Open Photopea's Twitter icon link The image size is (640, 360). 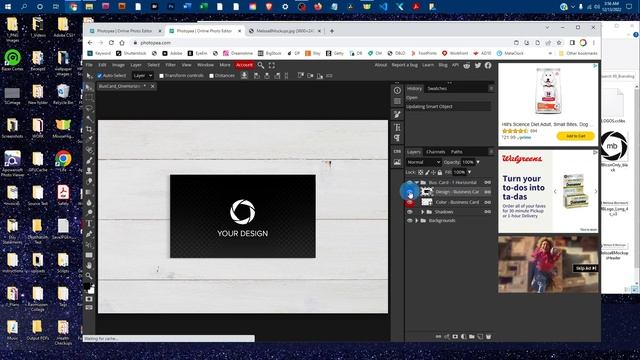pos(478,65)
